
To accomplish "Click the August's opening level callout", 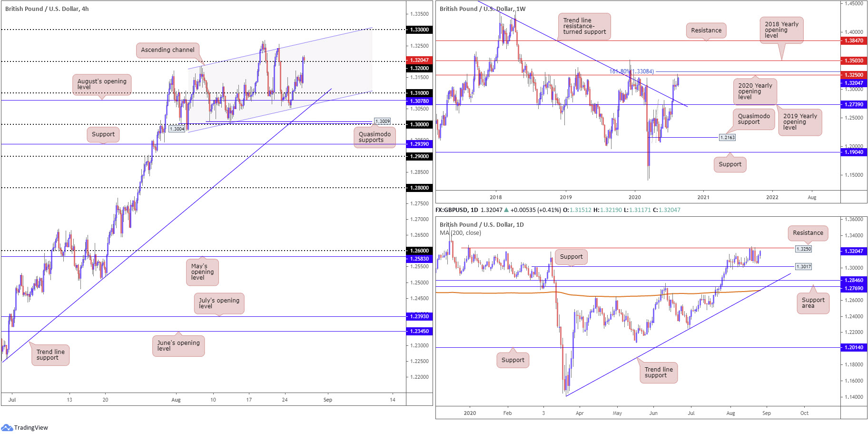I will (x=102, y=84).
